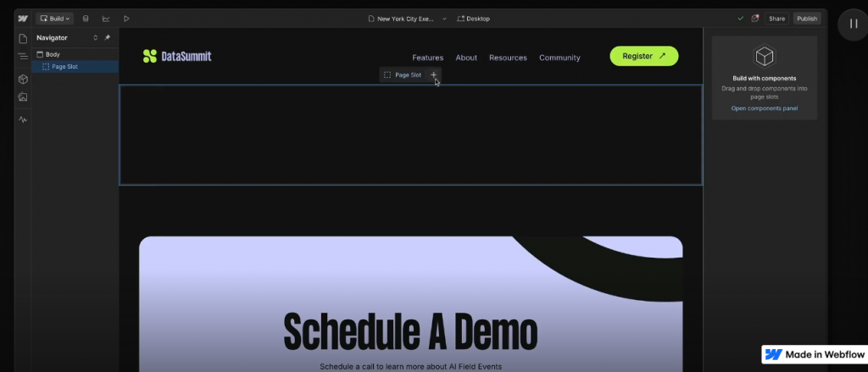Click the Made in Webflow badge
Viewport: 868px width, 372px height.
(x=815, y=354)
